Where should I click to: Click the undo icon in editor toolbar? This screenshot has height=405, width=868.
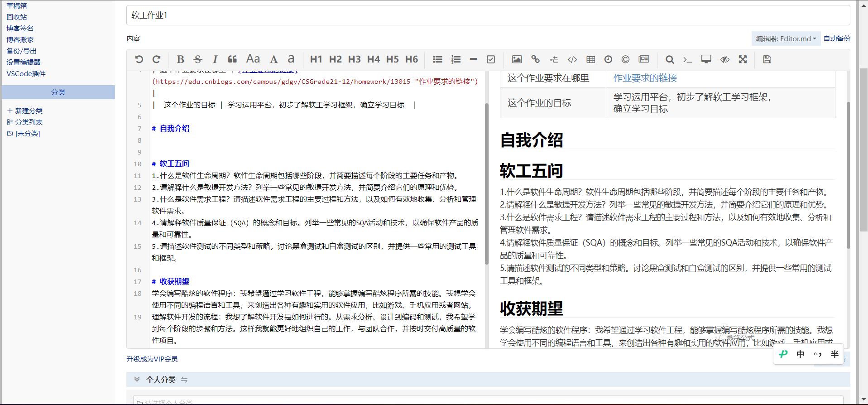(139, 59)
